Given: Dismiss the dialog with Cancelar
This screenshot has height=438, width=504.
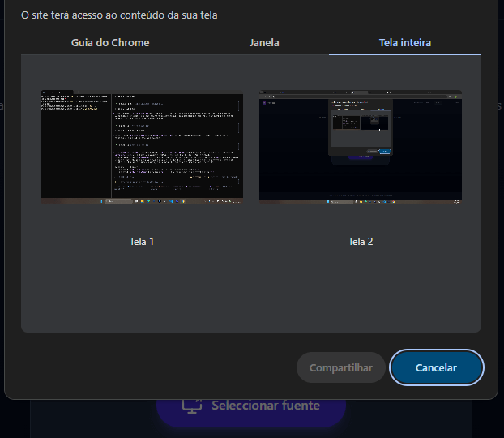Looking at the screenshot, I should tap(436, 367).
